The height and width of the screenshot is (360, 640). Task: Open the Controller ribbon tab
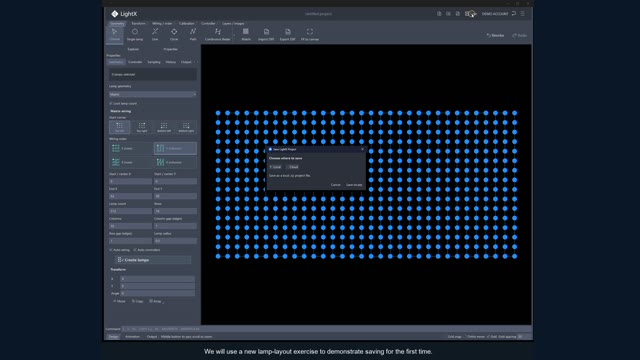208,23
